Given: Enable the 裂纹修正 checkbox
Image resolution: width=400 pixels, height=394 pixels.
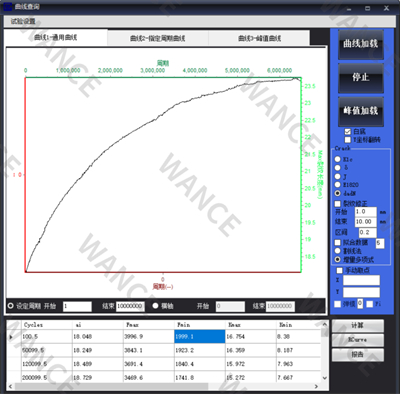Looking at the screenshot, I should [x=338, y=204].
